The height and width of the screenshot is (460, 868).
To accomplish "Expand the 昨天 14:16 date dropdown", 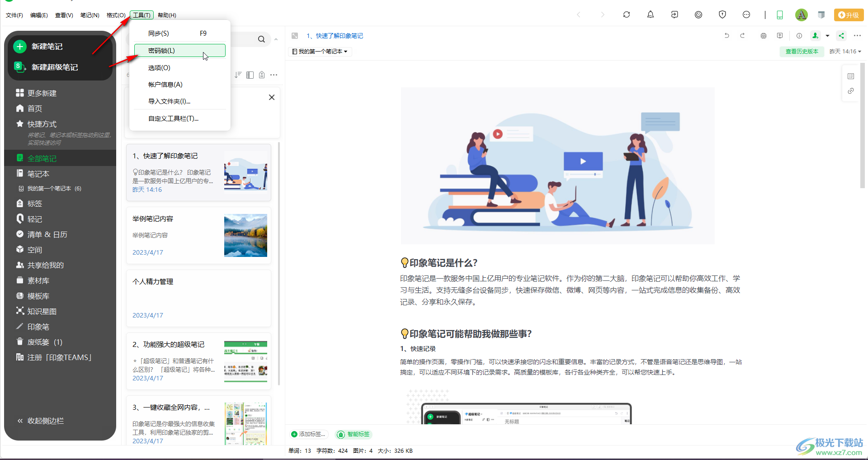I will [845, 52].
